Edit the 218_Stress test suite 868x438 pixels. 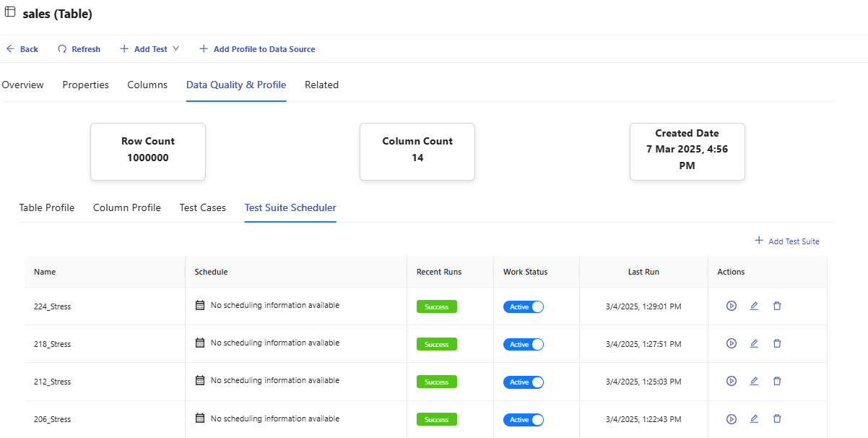754,343
